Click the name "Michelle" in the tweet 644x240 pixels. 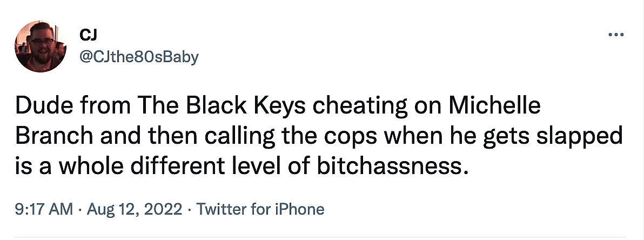click(x=494, y=106)
